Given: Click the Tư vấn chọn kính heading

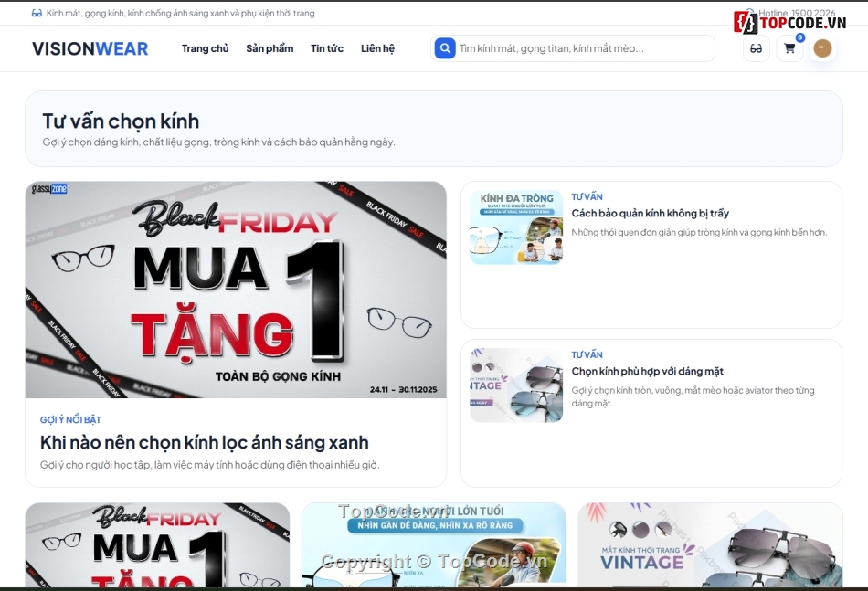Looking at the screenshot, I should point(121,121).
